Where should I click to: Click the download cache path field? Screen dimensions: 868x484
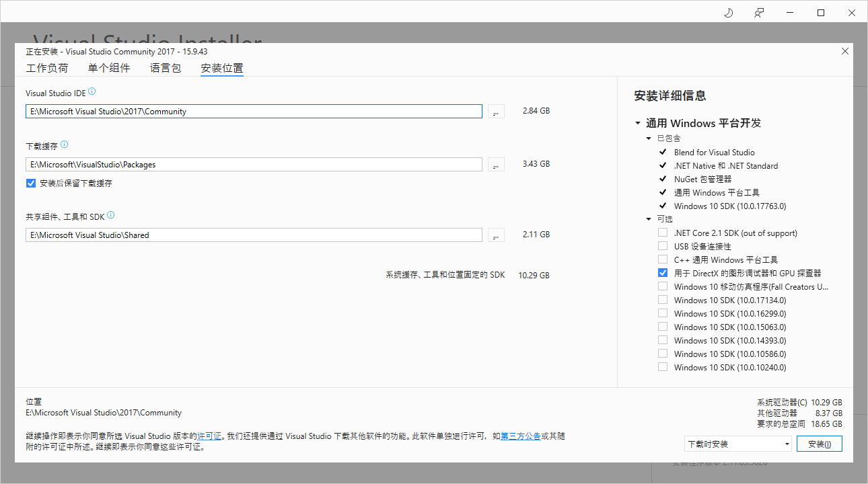[x=254, y=164]
